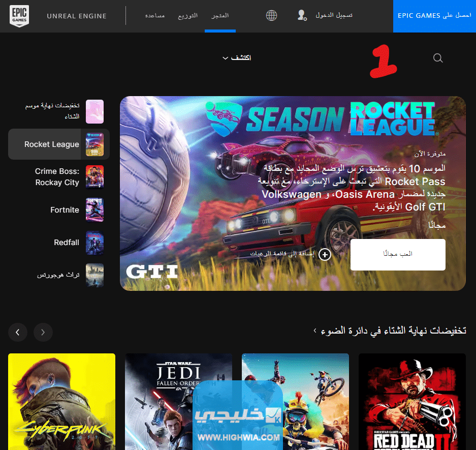Viewport: 476px width, 450px height.
Task: Open the Cyberpunk 2077 game card
Action: (x=61, y=401)
